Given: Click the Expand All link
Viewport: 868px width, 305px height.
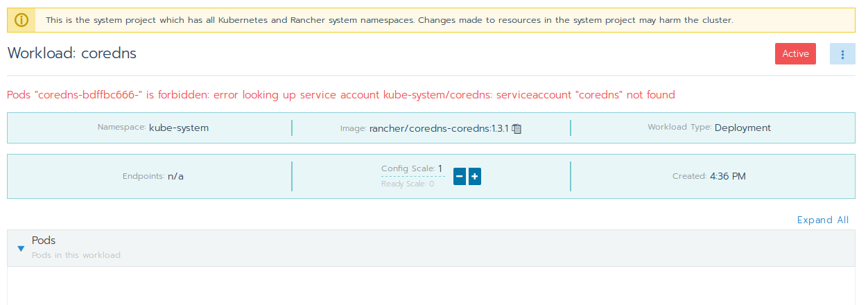Looking at the screenshot, I should pyautogui.click(x=823, y=220).
